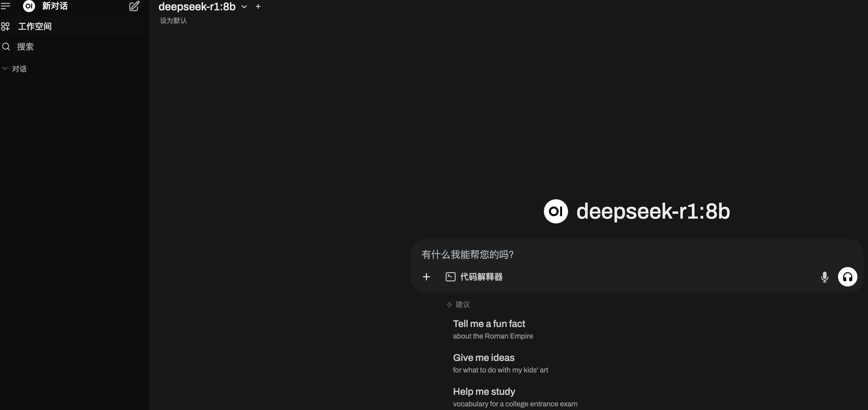
Task: Toggle the sidebar with the hamburger icon
Action: pos(5,6)
